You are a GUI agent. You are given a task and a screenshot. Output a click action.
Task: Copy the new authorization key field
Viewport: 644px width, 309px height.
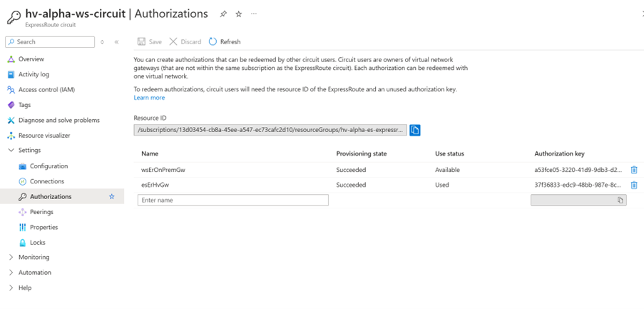point(620,200)
